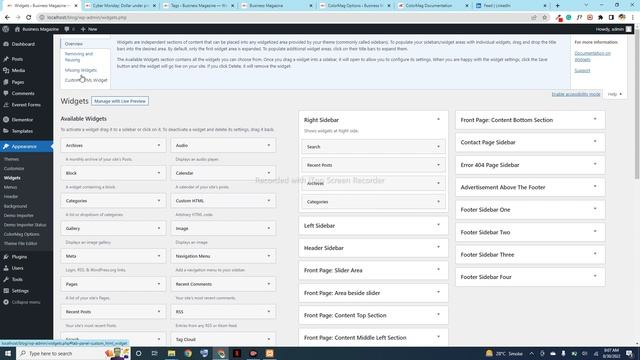Screen dimensions: 640x360
Task: Click the browser reload icon
Action: point(29,18)
